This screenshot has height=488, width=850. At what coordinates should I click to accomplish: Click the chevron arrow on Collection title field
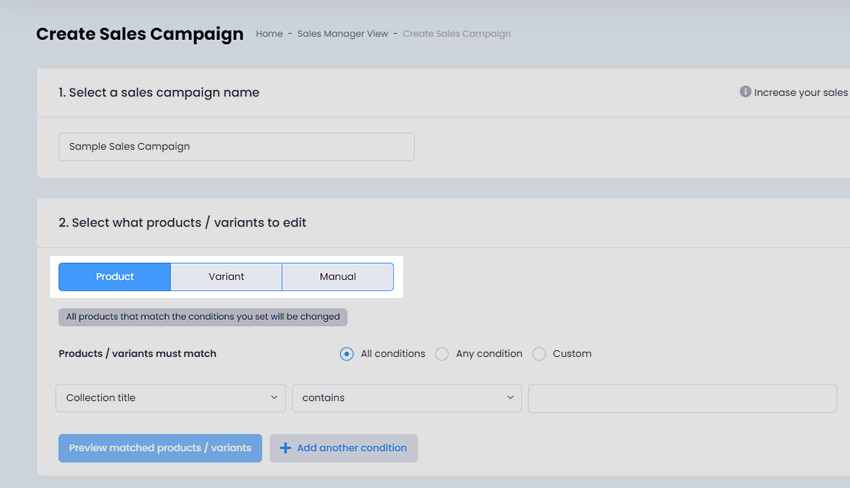click(274, 397)
